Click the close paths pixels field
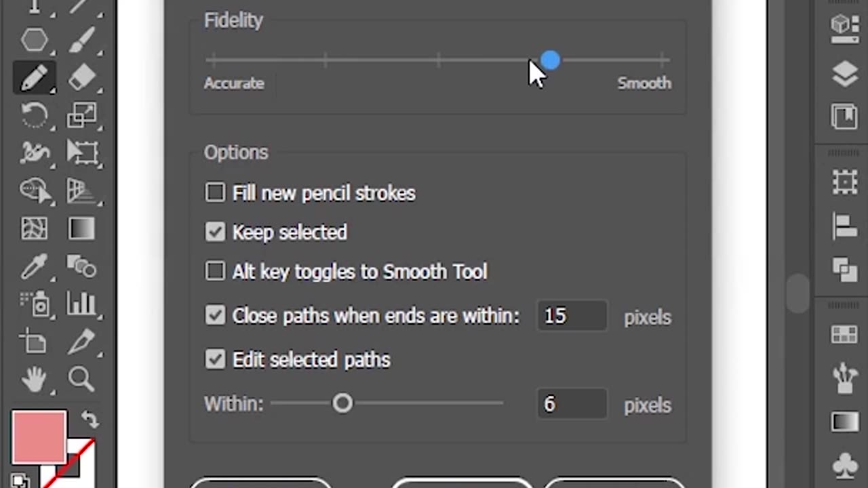 [x=571, y=316]
